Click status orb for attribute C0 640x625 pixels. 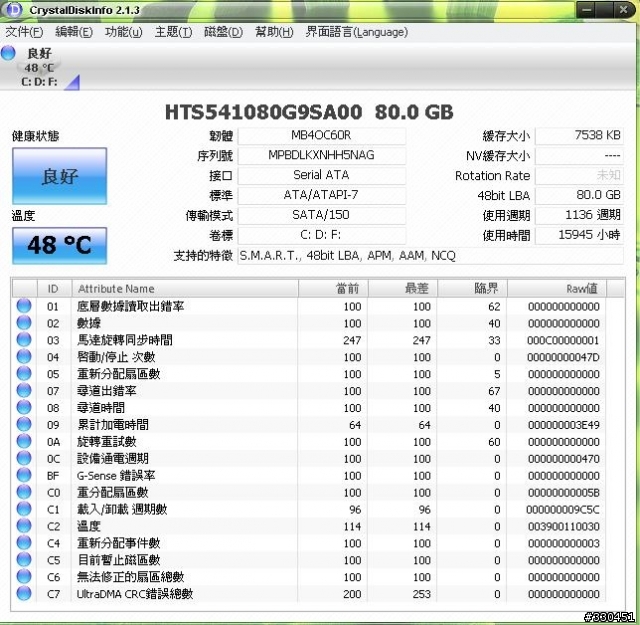pyautogui.click(x=24, y=492)
